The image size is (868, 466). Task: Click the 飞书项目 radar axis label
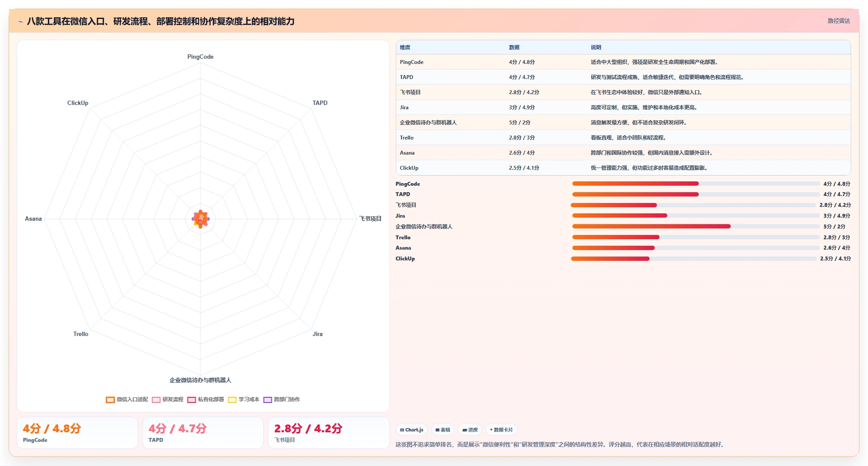370,219
